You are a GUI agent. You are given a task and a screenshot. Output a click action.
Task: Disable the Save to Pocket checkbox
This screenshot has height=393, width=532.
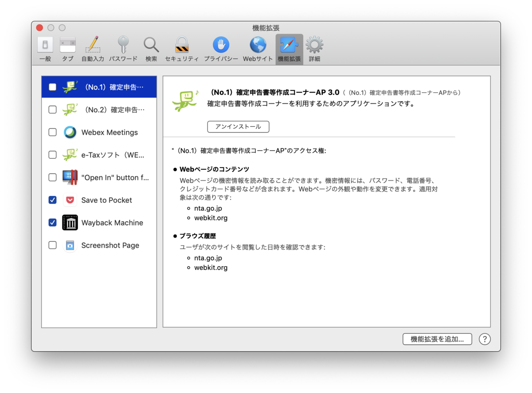tap(52, 200)
